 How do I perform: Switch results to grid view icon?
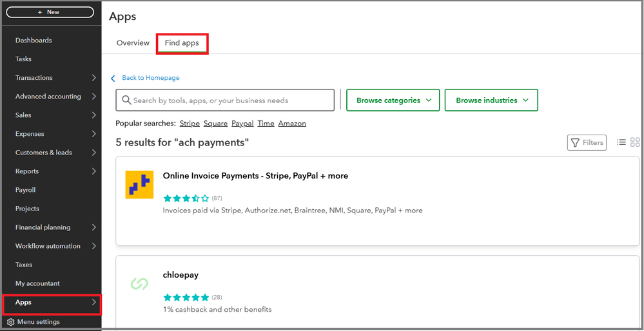(635, 142)
